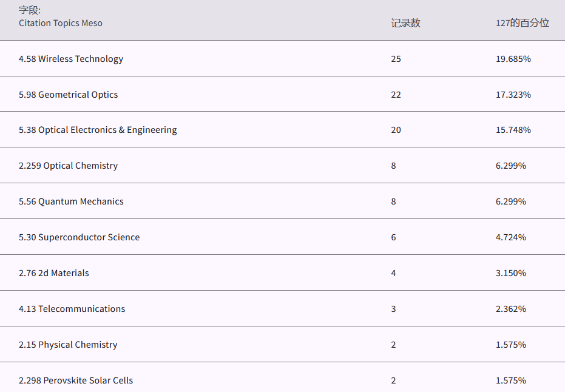The height and width of the screenshot is (392, 565).
Task: Click the Citation Topics Meso column header
Action: [x=61, y=23]
